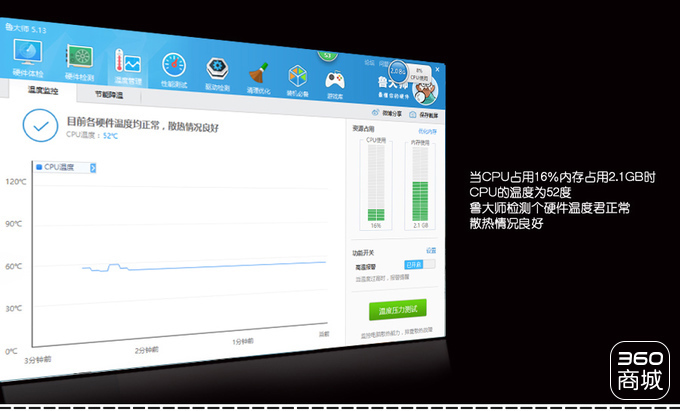Switch to the 温度监控 tab
Screen dimensions: 680x411
pos(42,90)
